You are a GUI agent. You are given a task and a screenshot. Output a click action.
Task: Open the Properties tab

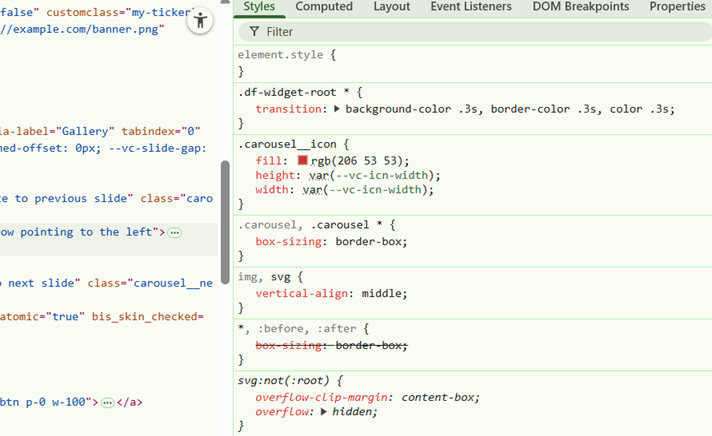[676, 7]
